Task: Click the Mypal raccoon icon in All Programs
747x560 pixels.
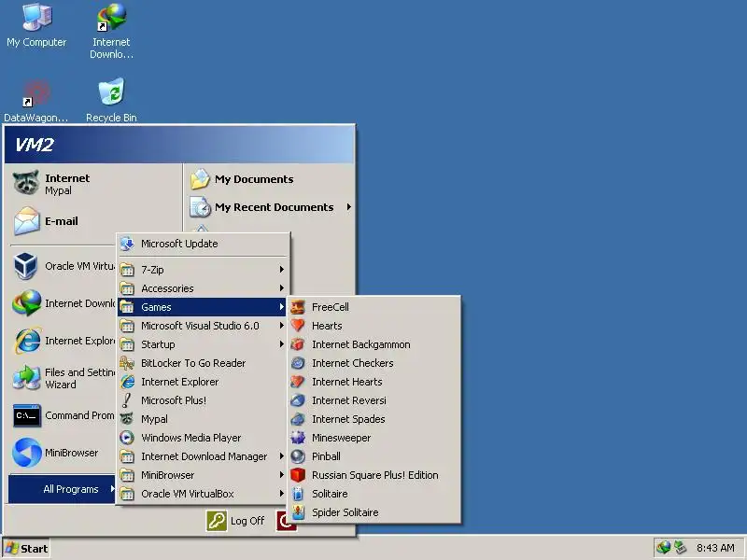Action: (x=127, y=419)
